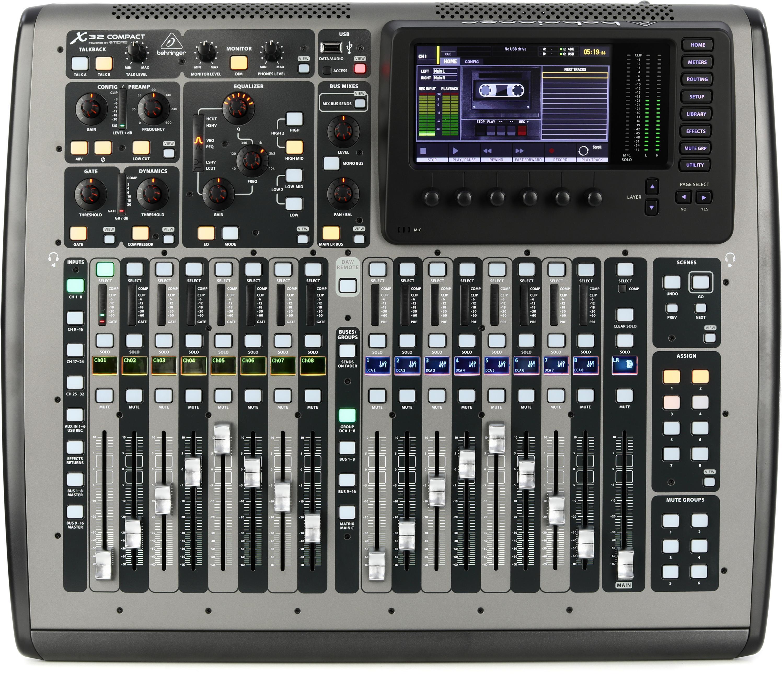Open the SETUP page
This screenshot has width=784, height=674.
pyautogui.click(x=697, y=97)
